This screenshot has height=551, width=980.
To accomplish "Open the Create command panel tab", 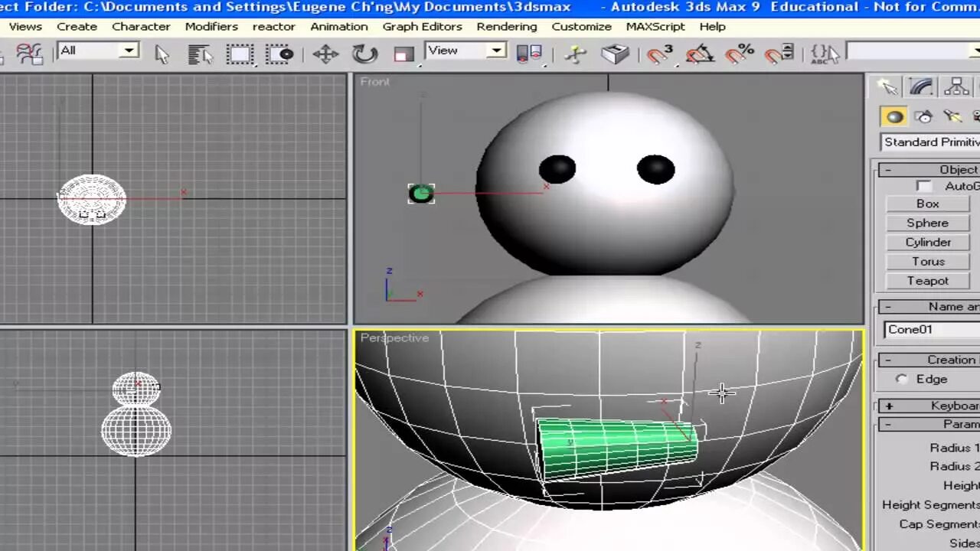I will [888, 86].
